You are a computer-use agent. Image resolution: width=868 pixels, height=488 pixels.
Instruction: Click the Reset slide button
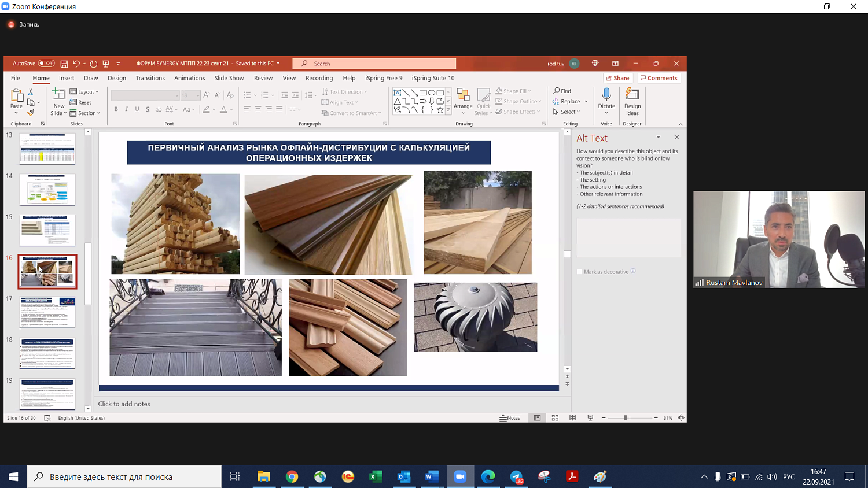[x=81, y=103]
